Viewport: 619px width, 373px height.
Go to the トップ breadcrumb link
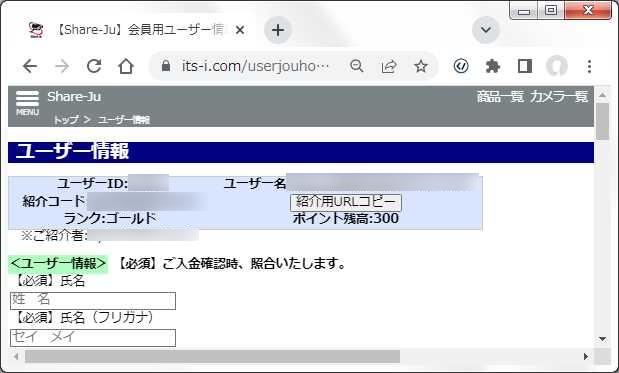tap(66, 120)
